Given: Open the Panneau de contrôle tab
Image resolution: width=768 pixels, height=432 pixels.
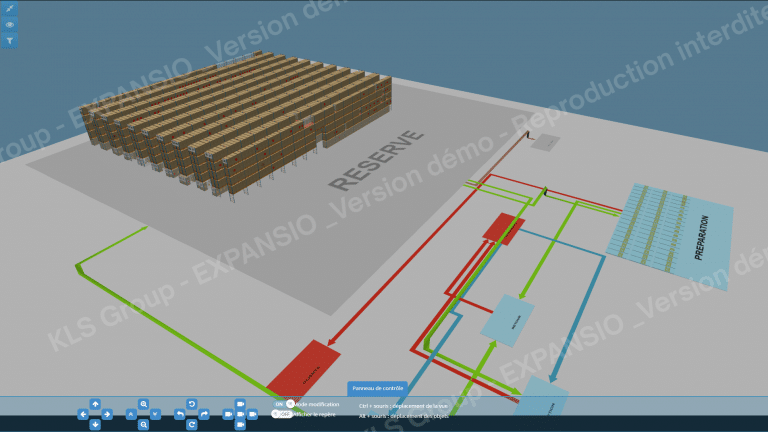Looking at the screenshot, I should click(377, 388).
